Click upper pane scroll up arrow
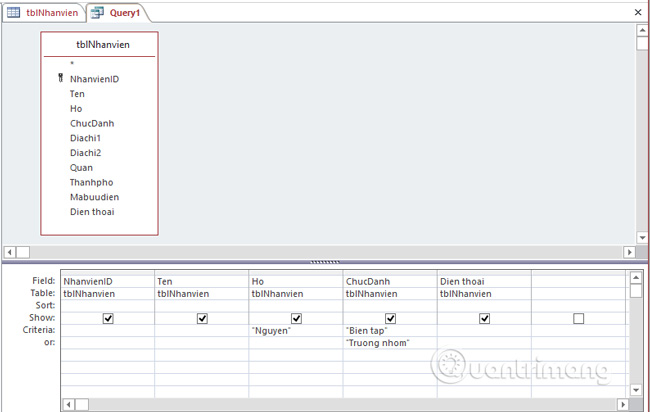This screenshot has width=650, height=412. pyautogui.click(x=642, y=30)
